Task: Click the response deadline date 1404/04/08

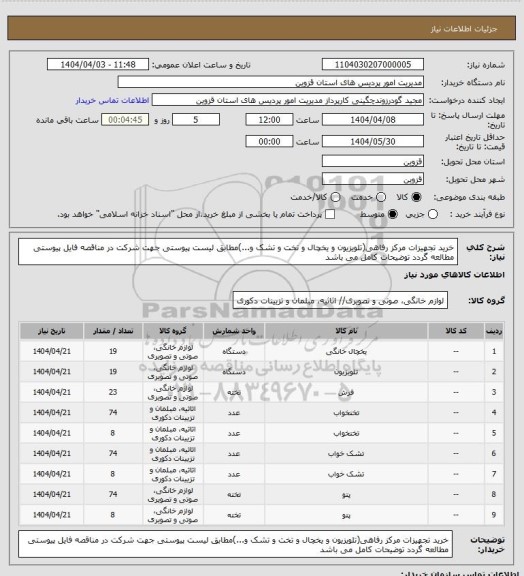Action: pyautogui.click(x=373, y=120)
